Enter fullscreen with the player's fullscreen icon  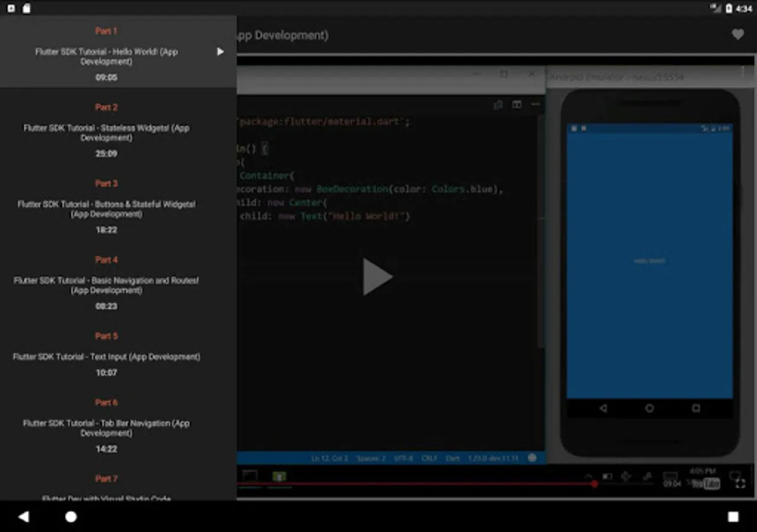pyautogui.click(x=740, y=484)
